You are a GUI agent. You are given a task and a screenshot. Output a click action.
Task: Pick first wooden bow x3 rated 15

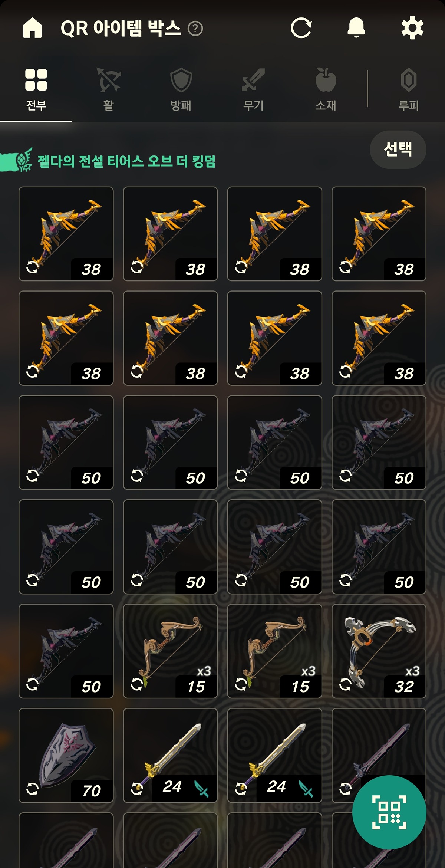tap(170, 651)
